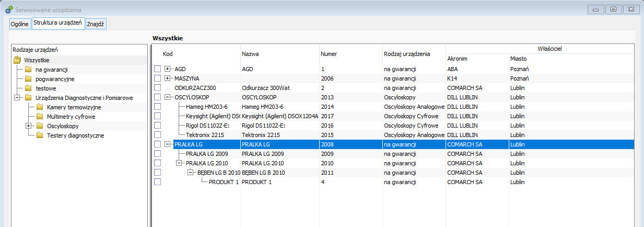Click the testowe folder icon
This screenshot has height=227, width=644.
click(x=28, y=88)
